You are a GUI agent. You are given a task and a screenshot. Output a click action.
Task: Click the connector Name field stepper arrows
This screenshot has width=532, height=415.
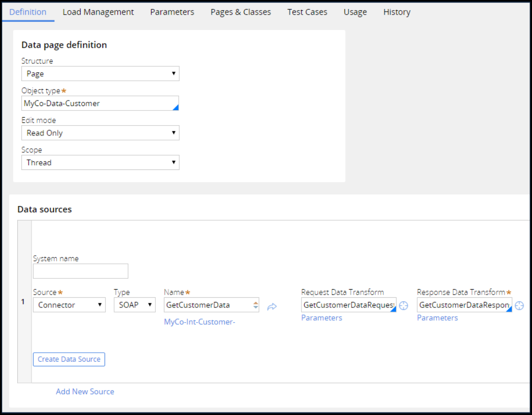coord(255,305)
